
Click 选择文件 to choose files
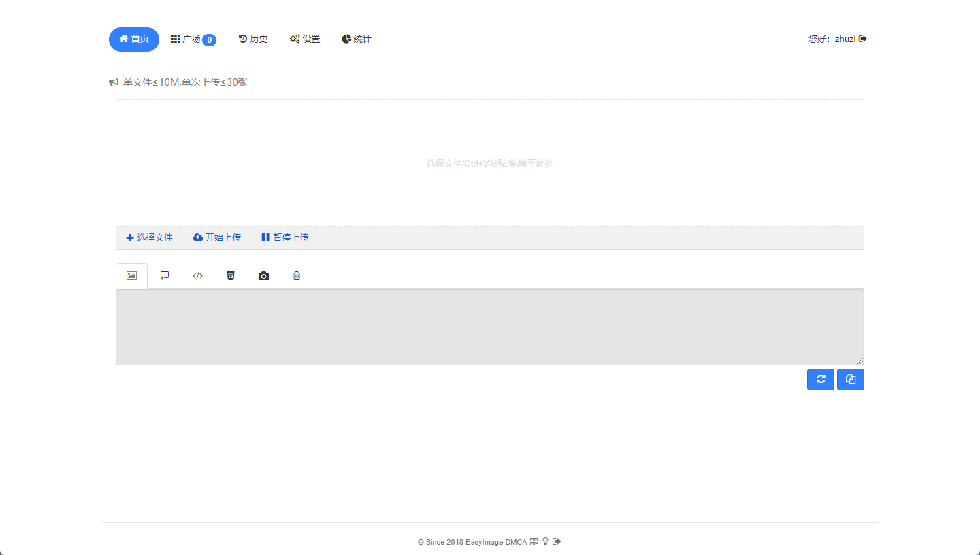tap(150, 237)
